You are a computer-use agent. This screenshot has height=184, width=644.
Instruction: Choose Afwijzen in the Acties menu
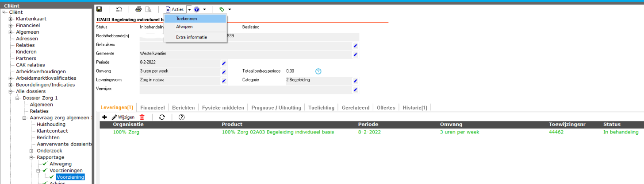pos(184,27)
